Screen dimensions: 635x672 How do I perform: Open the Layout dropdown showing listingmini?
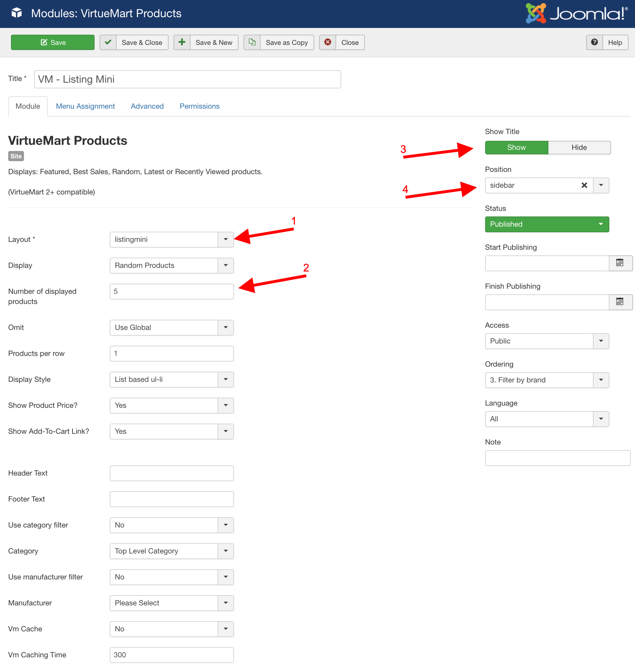[172, 239]
